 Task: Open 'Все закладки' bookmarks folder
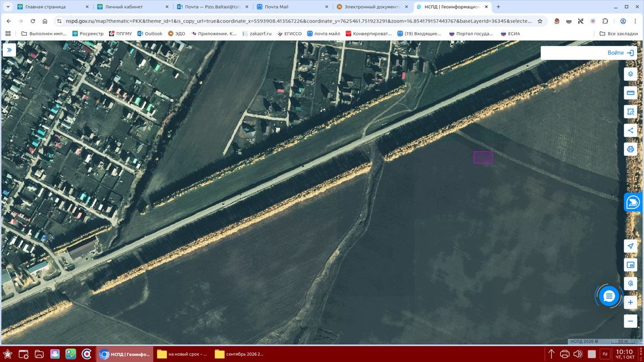(618, 33)
